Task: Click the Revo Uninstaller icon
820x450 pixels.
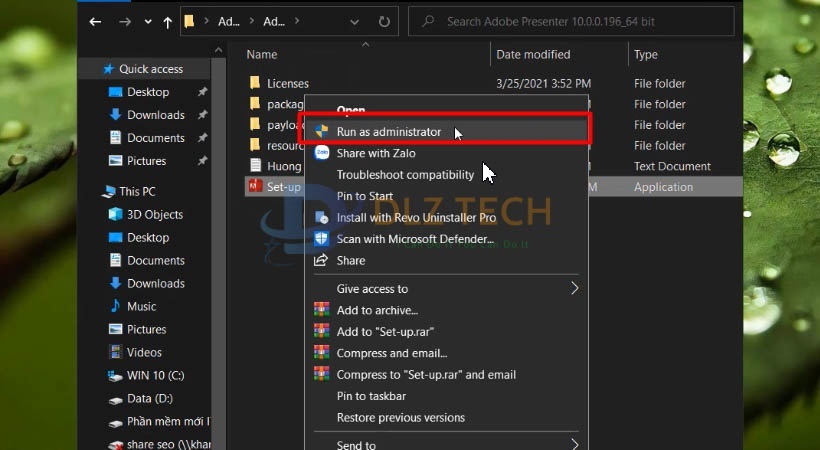Action: point(321,217)
